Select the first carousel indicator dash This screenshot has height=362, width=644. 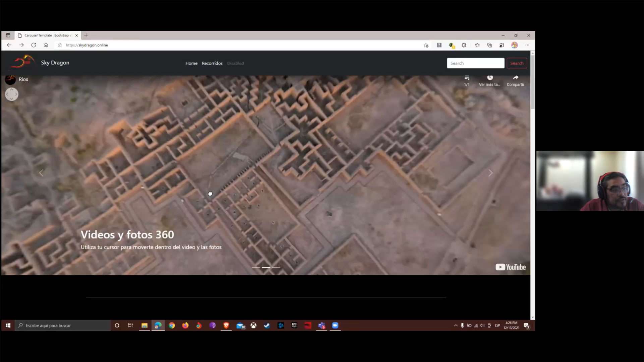(256, 268)
